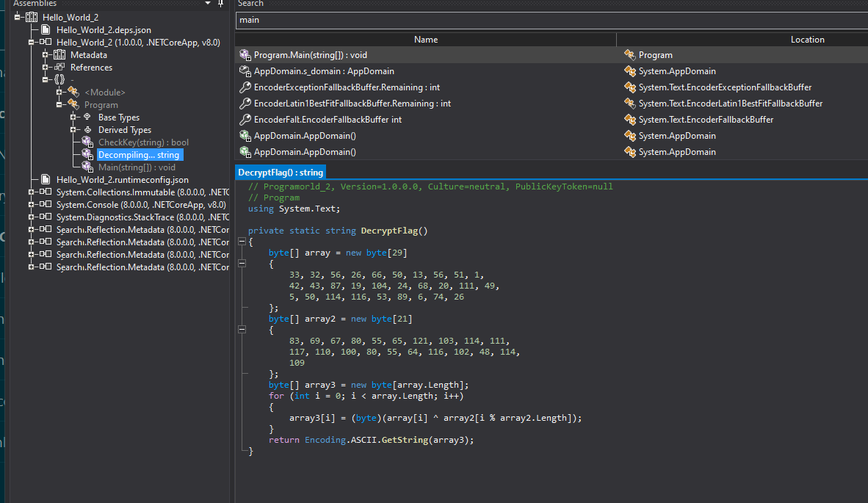Viewport: 868px width, 503px height.
Task: Sort results by the Name column header
Action: click(x=425, y=40)
